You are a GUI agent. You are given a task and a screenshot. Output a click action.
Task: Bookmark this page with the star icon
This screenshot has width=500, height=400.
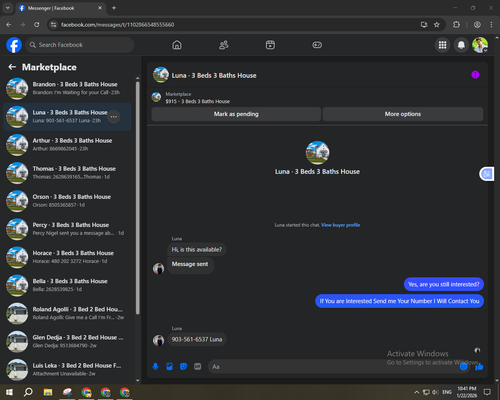click(437, 25)
